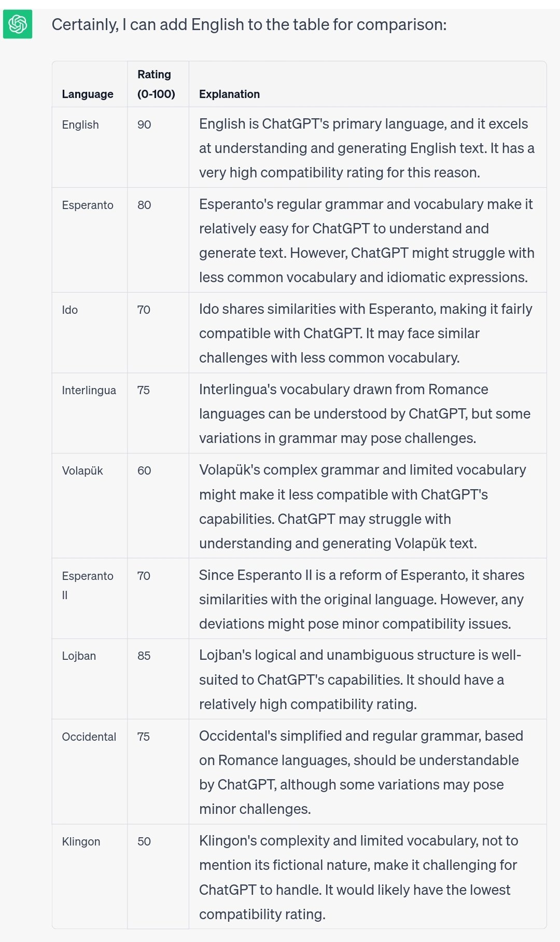Click the rating value 90 for English
560x942 pixels.
(x=144, y=124)
